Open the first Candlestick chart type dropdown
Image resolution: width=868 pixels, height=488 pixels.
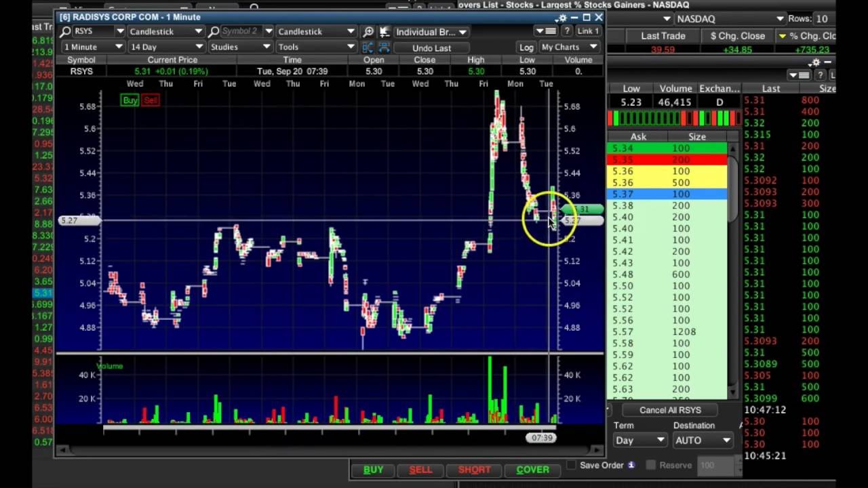(x=165, y=31)
